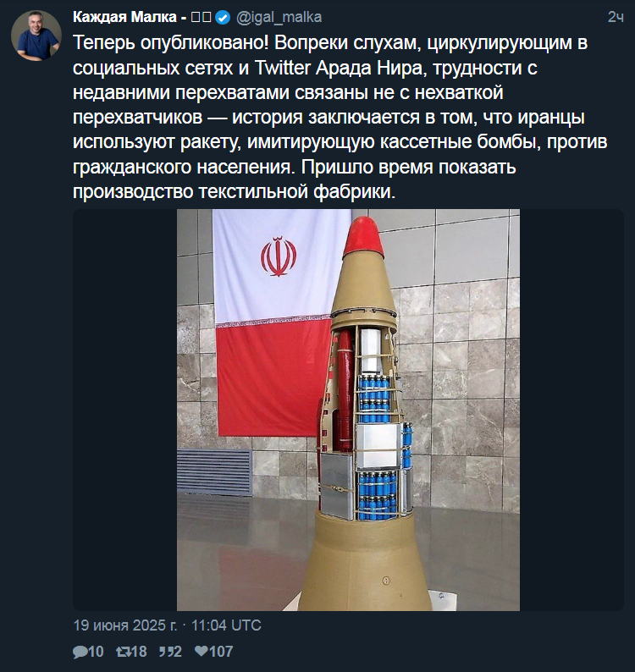Open the @igal_malka handle link
The height and width of the screenshot is (672, 635).
pyautogui.click(x=279, y=17)
